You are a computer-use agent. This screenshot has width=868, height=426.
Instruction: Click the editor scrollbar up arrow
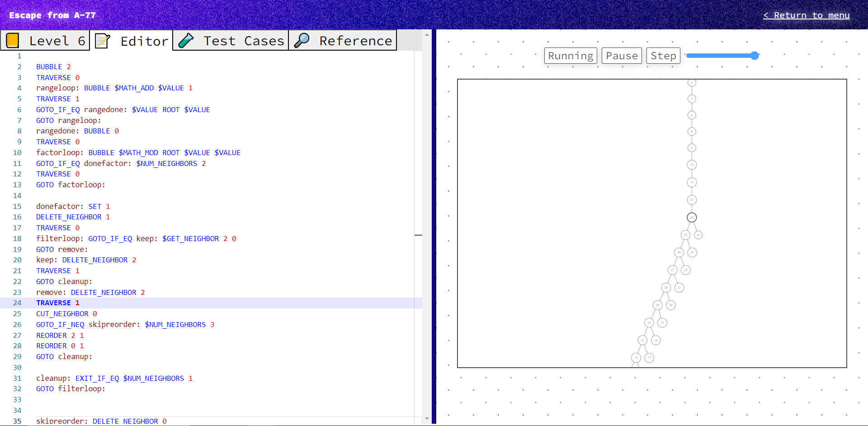click(427, 34)
